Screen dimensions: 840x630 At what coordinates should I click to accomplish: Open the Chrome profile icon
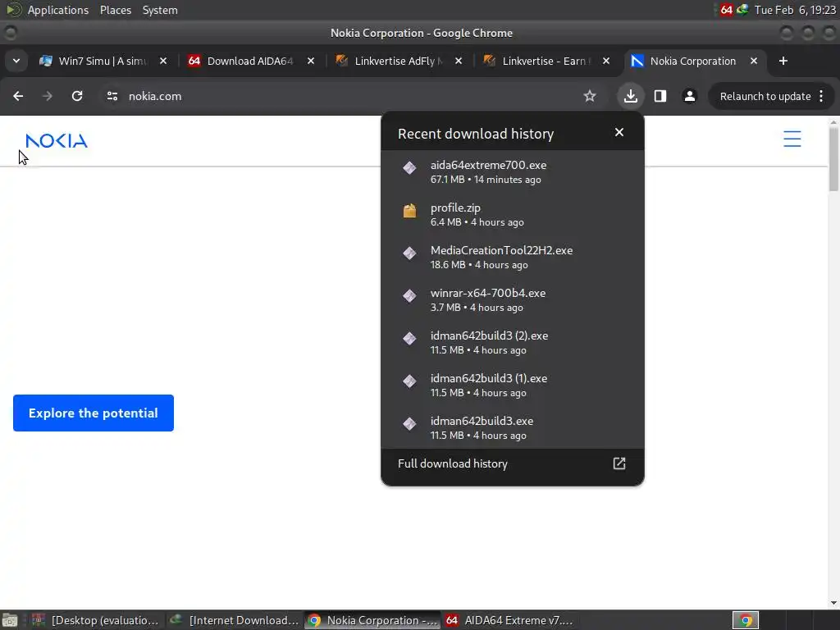click(689, 96)
